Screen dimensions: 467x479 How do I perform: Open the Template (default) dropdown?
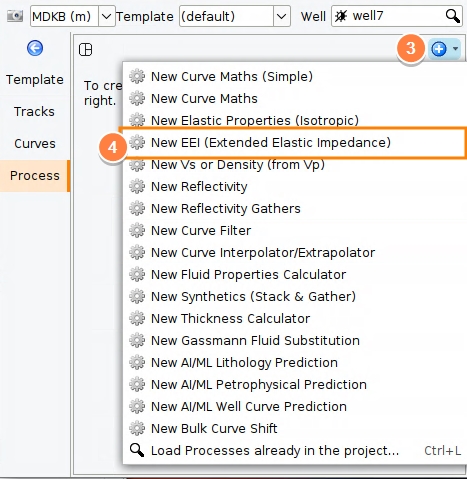281,16
